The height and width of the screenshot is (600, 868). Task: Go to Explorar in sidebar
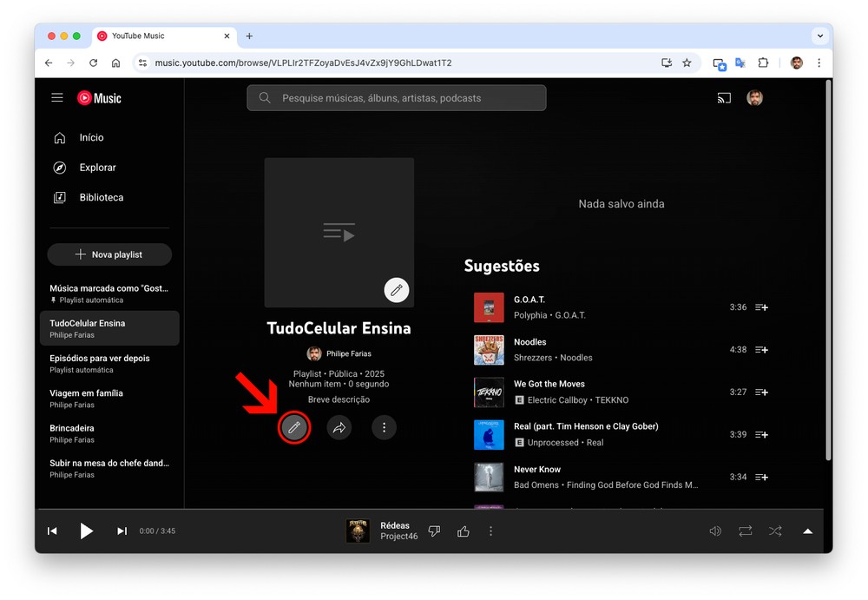97,168
